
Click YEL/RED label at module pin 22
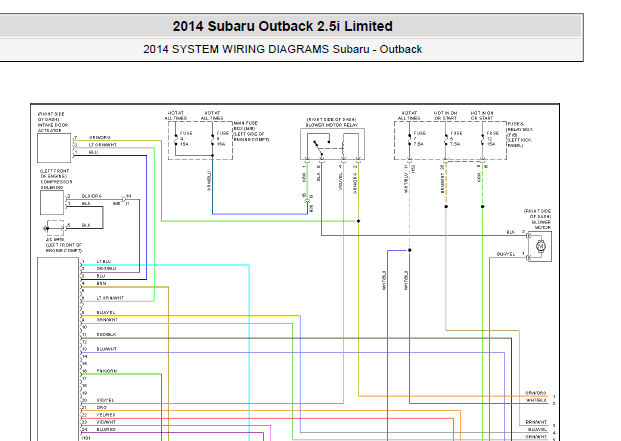pyautogui.click(x=106, y=415)
